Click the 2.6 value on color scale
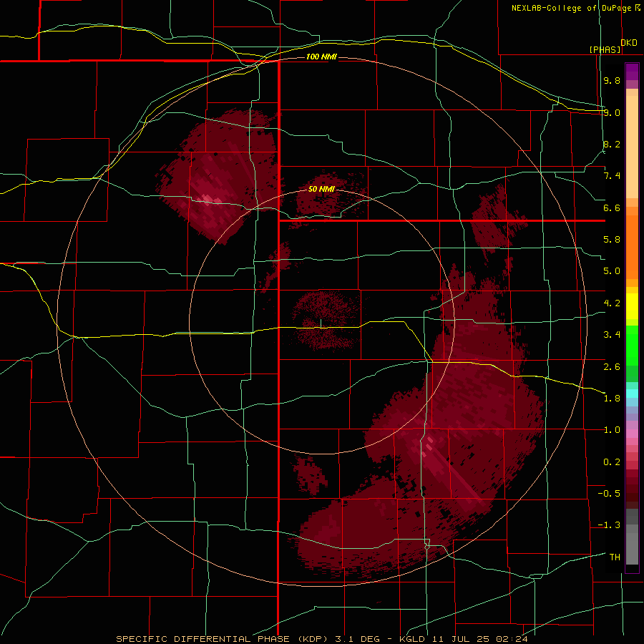The width and height of the screenshot is (644, 644). 612,366
